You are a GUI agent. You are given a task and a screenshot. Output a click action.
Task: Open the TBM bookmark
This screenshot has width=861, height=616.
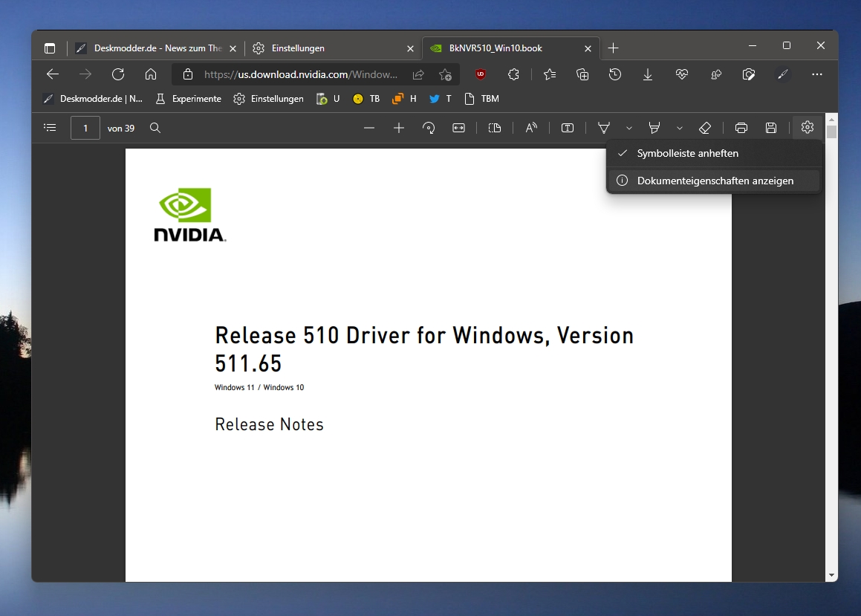click(481, 99)
